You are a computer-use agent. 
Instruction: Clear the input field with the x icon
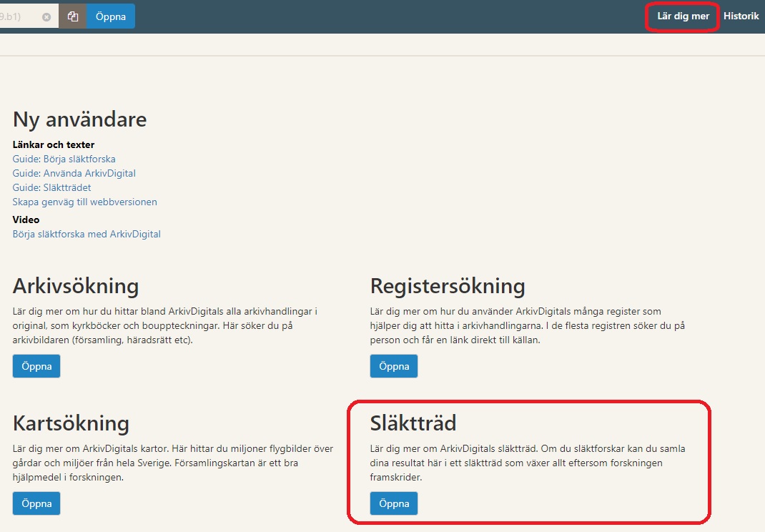46,17
